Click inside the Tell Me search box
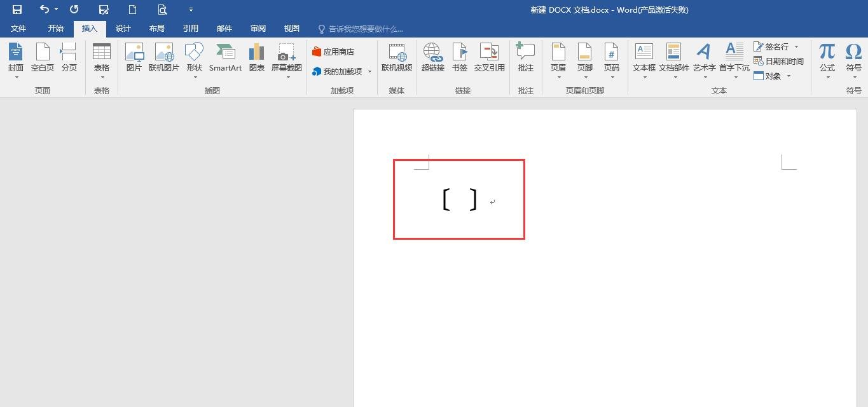Image resolution: width=868 pixels, height=407 pixels. click(362, 28)
